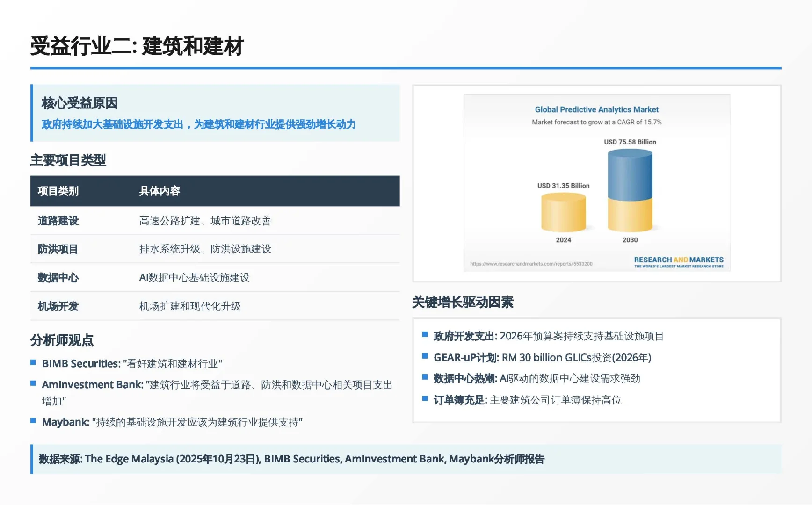Click the 项目类别 table header
The image size is (812, 505).
[58, 191]
